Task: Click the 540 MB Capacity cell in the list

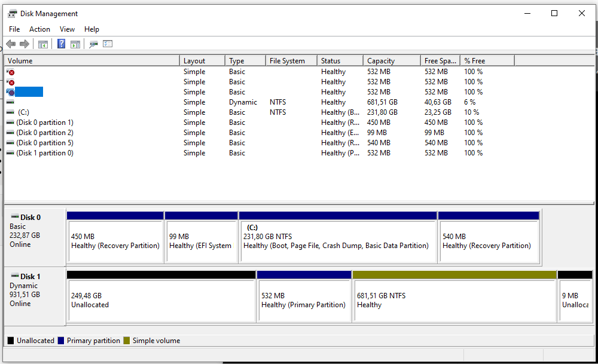Action: coord(379,142)
